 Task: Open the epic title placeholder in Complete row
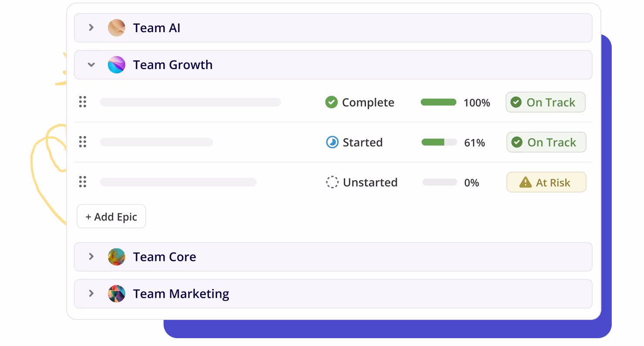click(191, 102)
